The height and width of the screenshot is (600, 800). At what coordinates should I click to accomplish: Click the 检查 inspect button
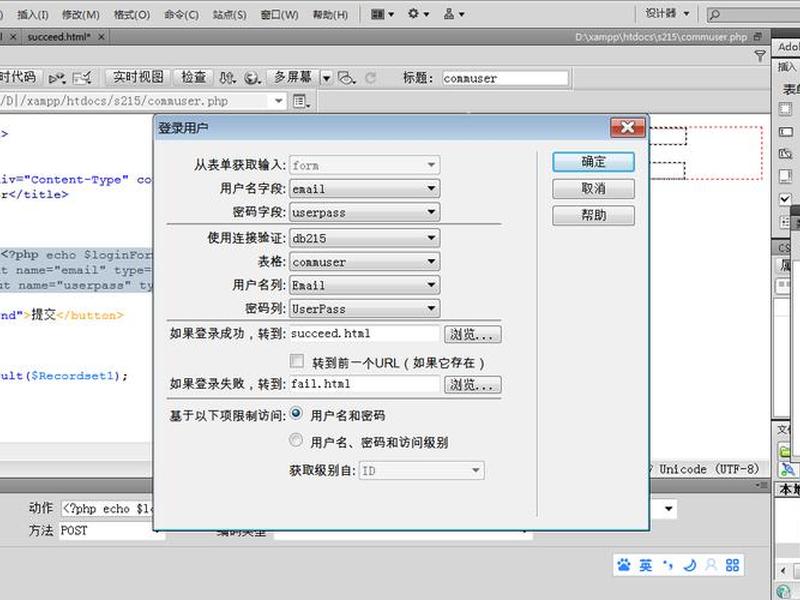pyautogui.click(x=193, y=78)
